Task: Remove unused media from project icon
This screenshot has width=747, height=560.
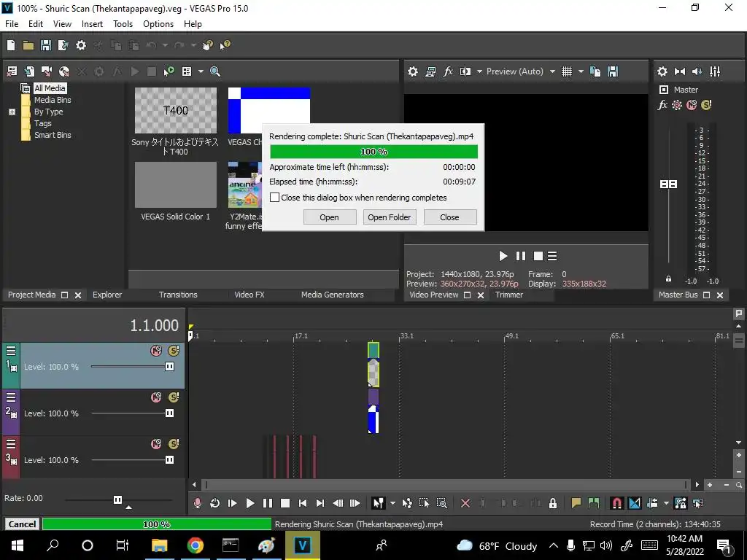Action: tap(12, 71)
